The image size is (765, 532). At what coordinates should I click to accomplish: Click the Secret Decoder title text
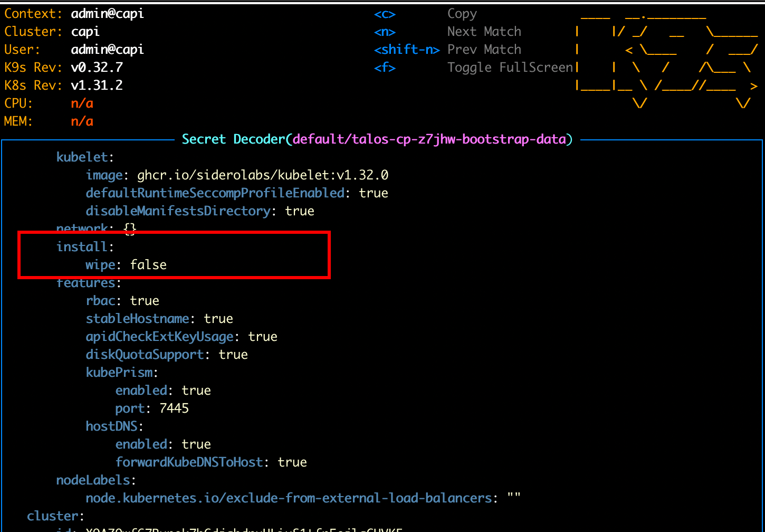tap(233, 139)
